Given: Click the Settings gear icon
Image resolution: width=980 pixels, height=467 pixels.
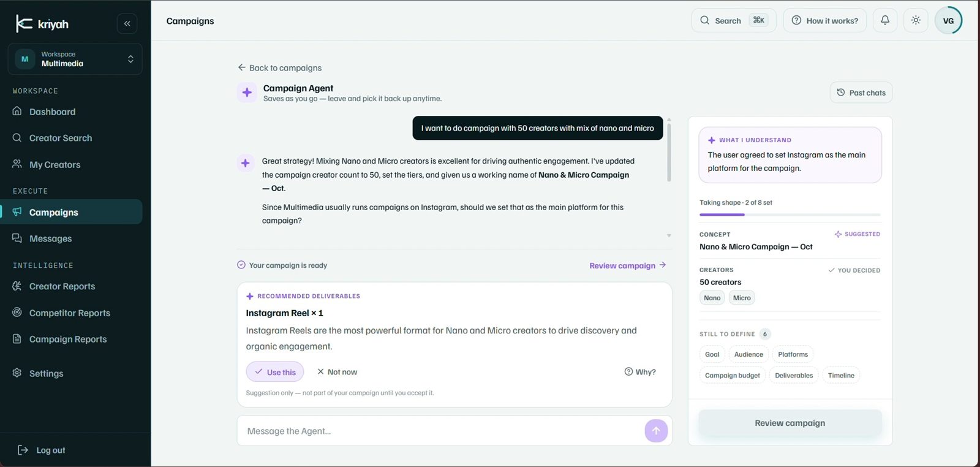Looking at the screenshot, I should [x=17, y=373].
